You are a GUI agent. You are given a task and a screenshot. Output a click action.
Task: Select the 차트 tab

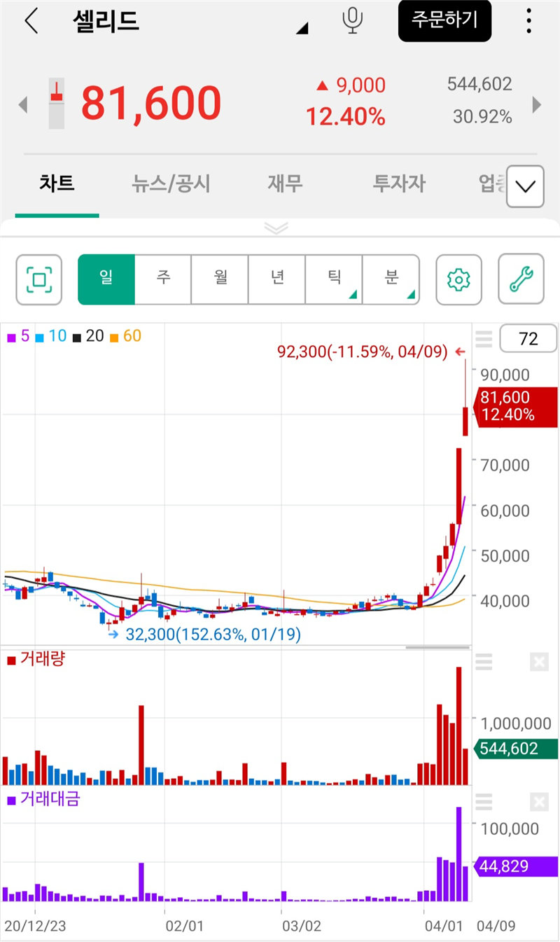coord(57,184)
